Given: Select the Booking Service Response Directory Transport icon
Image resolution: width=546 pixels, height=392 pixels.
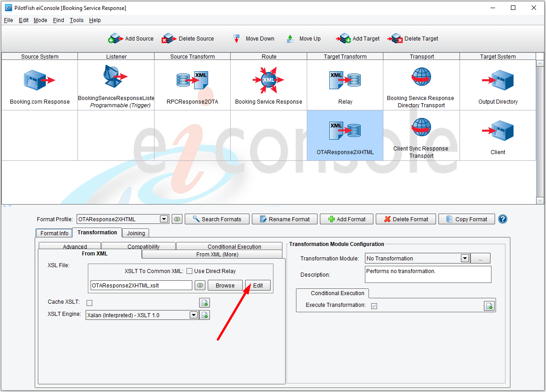Looking at the screenshot, I should click(421, 77).
